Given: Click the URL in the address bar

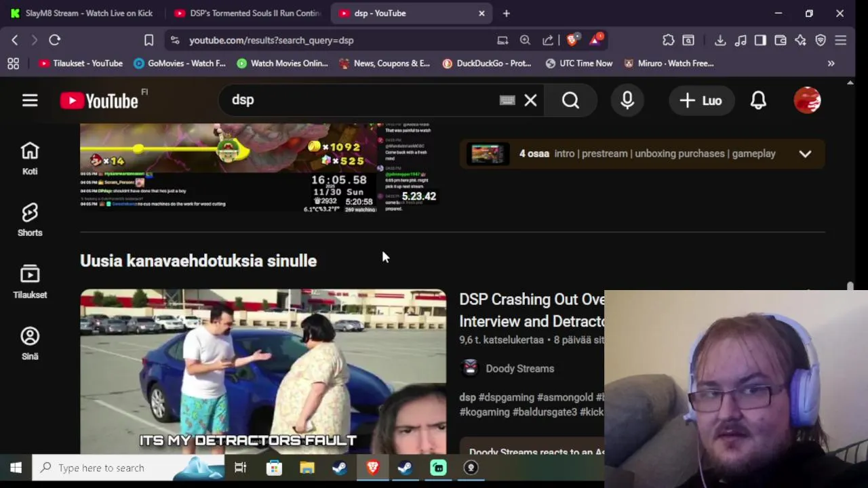Looking at the screenshot, I should tap(271, 40).
